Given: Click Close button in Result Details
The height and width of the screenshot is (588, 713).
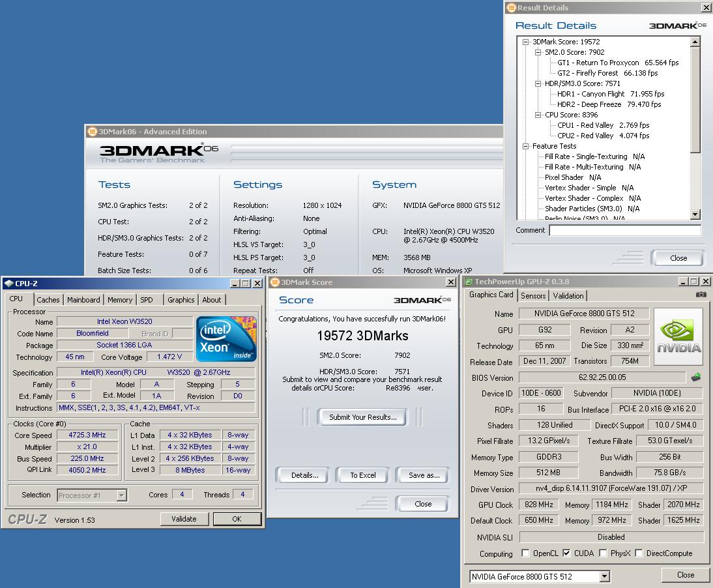Looking at the screenshot, I should coord(678,258).
